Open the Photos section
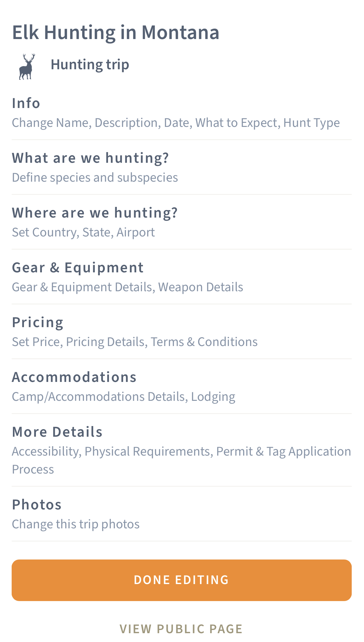364x642 pixels. [37, 504]
